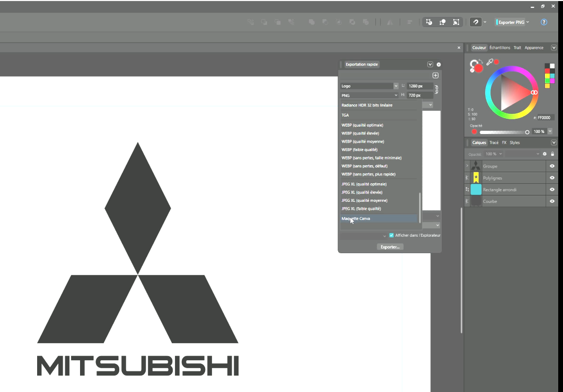Click the hex color input field
The width and height of the screenshot is (563, 392).
(x=544, y=118)
